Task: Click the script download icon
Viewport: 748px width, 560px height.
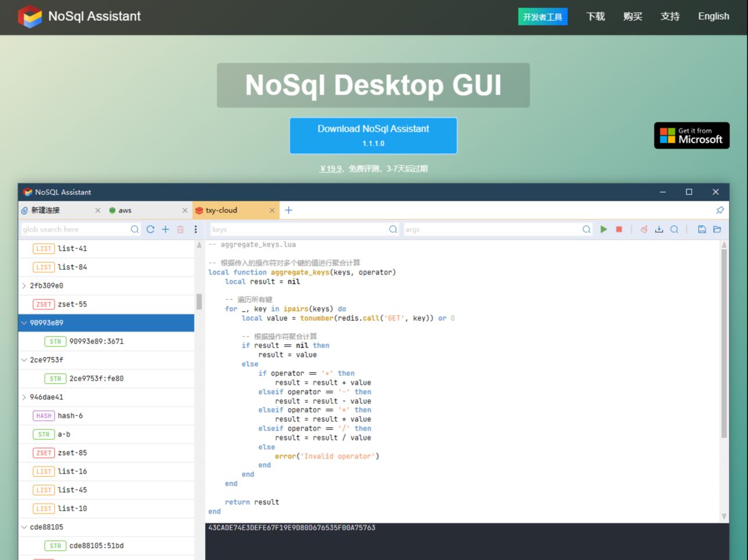Action: click(x=659, y=229)
